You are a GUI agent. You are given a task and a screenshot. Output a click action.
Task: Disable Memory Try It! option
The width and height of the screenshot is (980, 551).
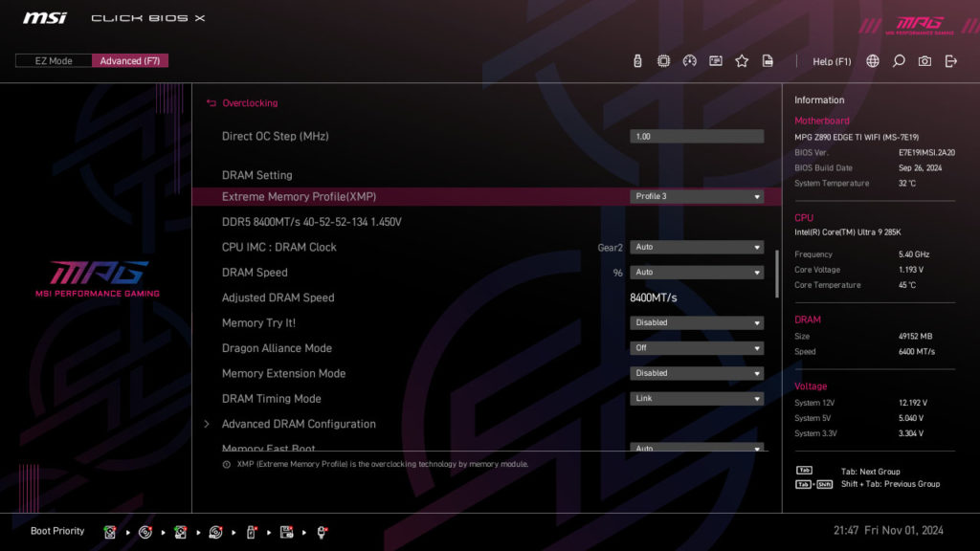pyautogui.click(x=697, y=322)
